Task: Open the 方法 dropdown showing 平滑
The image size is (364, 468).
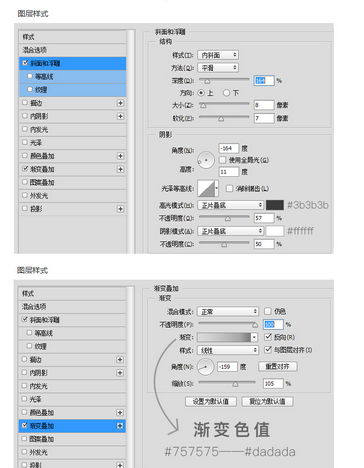Action: pos(218,68)
